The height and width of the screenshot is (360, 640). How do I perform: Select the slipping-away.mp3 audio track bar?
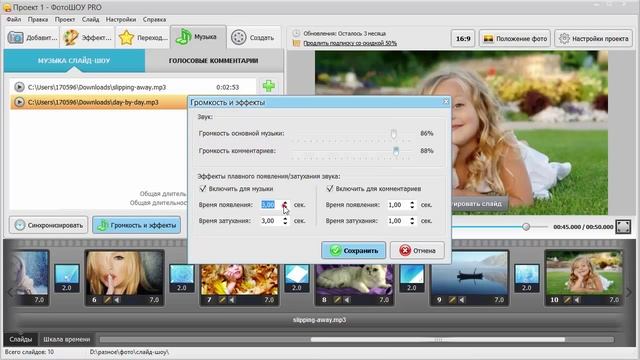click(x=319, y=320)
